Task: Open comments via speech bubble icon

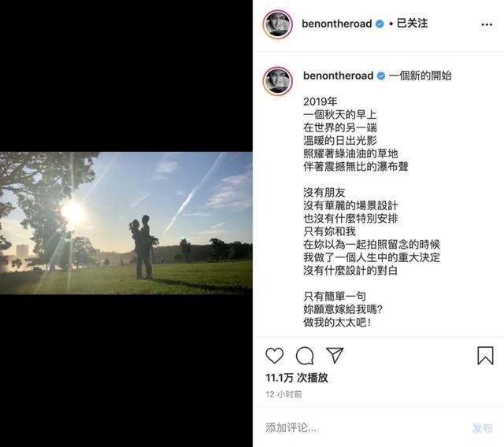Action: coord(305,356)
